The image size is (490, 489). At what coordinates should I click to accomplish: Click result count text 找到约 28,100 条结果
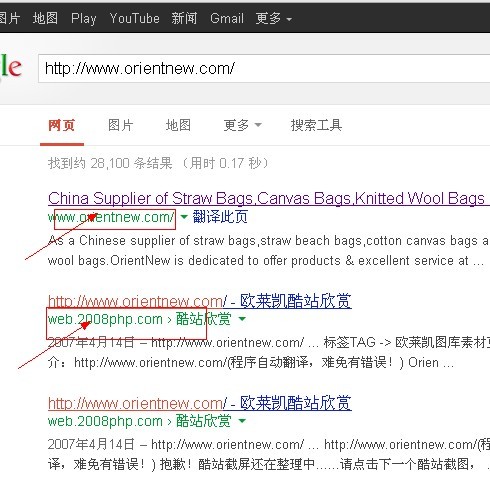point(110,163)
